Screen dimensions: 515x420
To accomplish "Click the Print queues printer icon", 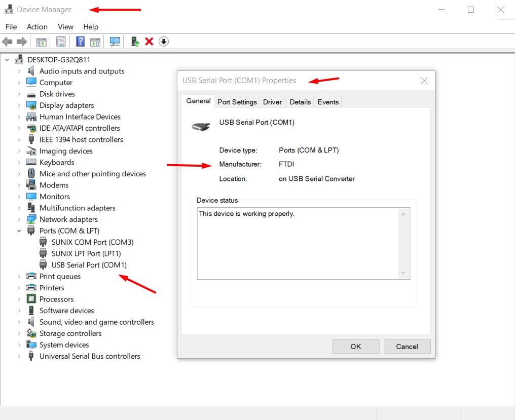I will 31,276.
